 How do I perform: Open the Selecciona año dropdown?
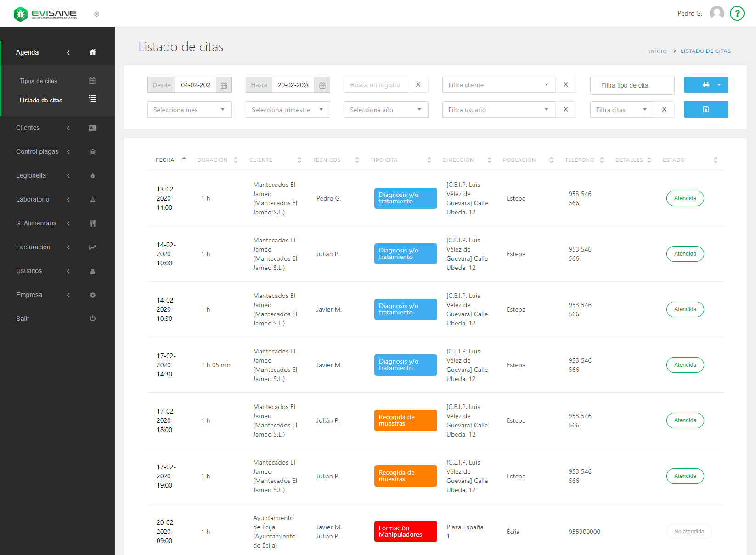(x=386, y=109)
